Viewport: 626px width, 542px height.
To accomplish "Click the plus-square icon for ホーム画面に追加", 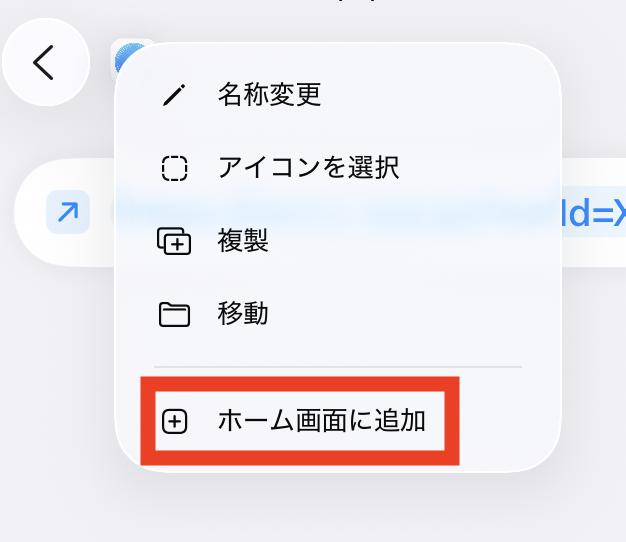I will click(174, 421).
